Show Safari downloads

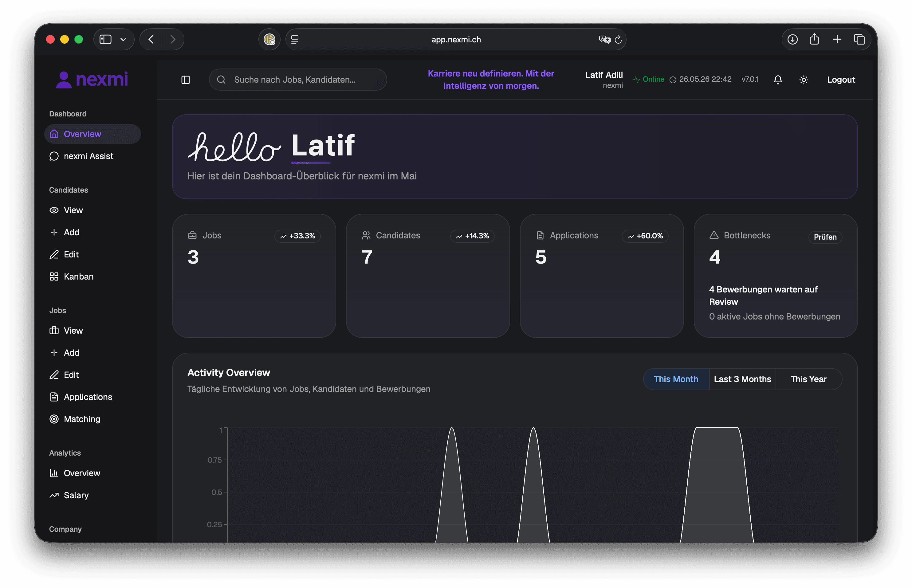pos(792,39)
